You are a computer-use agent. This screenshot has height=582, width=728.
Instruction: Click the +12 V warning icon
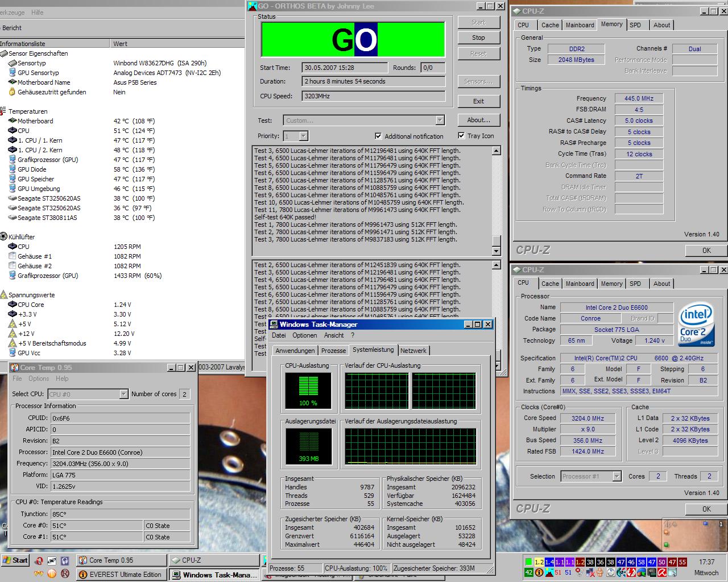click(13, 334)
